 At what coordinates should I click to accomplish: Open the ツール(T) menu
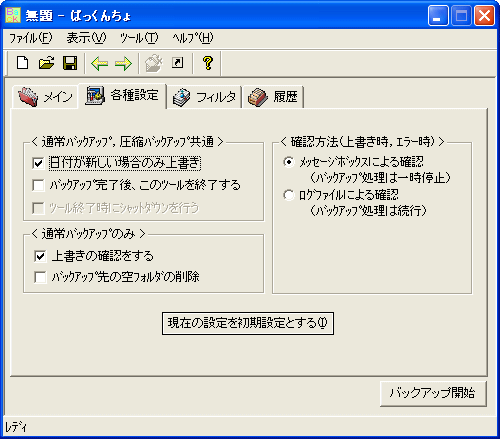click(x=139, y=38)
